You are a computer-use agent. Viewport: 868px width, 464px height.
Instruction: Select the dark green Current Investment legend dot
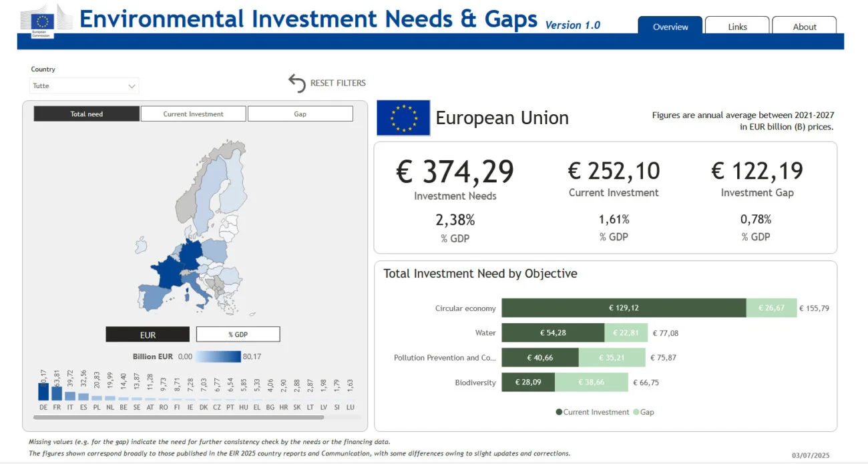tap(559, 412)
